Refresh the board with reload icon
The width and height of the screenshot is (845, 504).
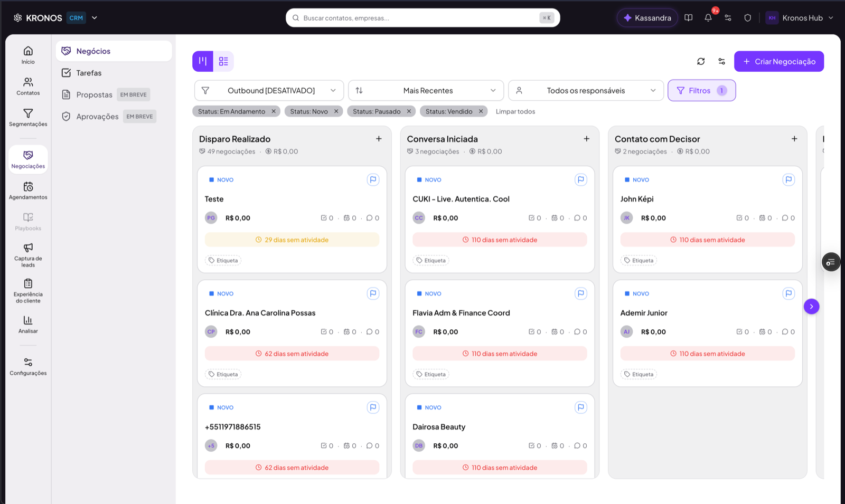point(701,61)
